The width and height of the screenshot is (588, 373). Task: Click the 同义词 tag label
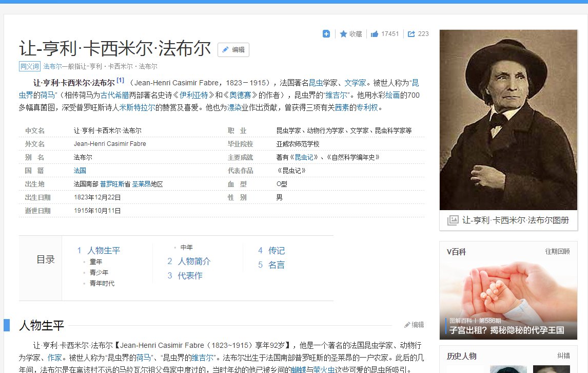click(x=30, y=66)
